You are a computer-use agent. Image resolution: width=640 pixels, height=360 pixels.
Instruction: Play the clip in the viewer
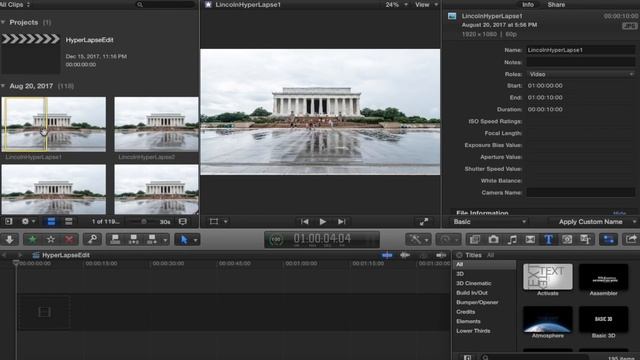coord(323,221)
